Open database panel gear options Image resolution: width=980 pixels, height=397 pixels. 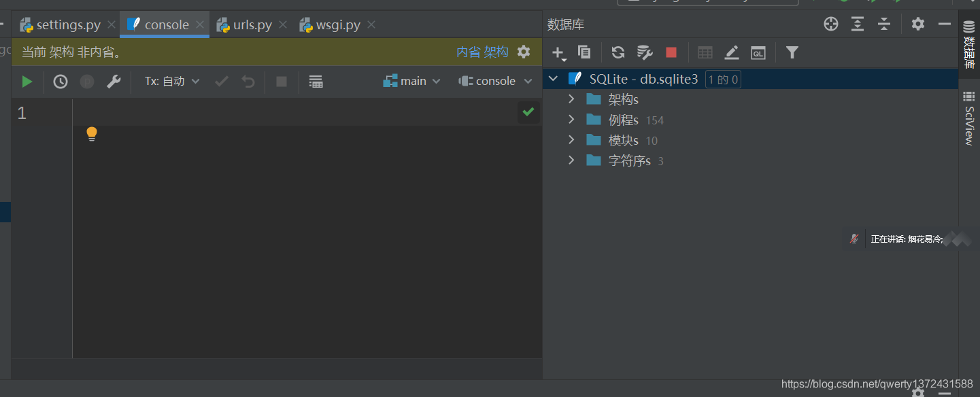918,24
